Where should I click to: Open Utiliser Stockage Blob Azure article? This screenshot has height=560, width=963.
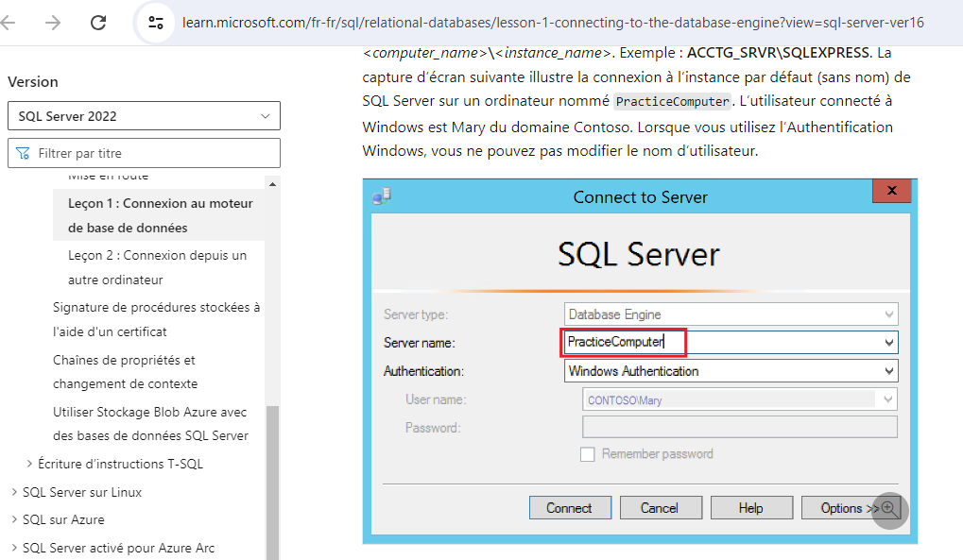click(150, 424)
